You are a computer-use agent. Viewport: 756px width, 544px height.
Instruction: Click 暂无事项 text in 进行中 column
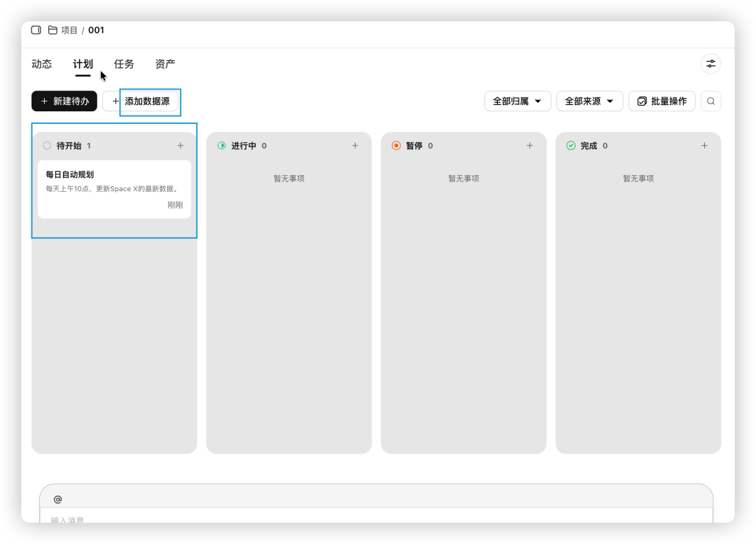(x=289, y=179)
